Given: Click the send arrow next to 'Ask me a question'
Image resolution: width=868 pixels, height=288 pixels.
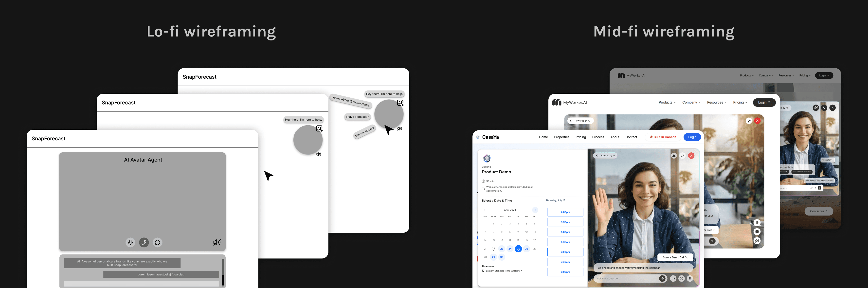Looking at the screenshot, I should point(662,279).
